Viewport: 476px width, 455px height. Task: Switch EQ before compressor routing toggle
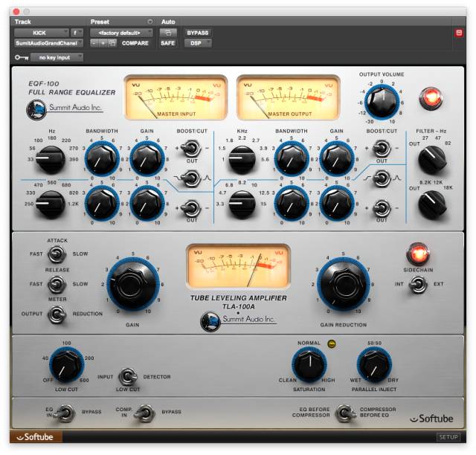click(344, 413)
